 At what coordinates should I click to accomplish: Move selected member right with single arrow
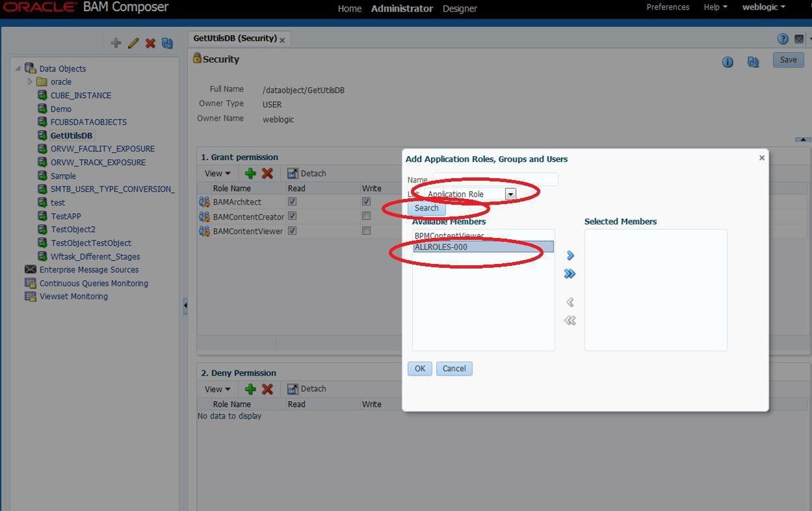570,255
